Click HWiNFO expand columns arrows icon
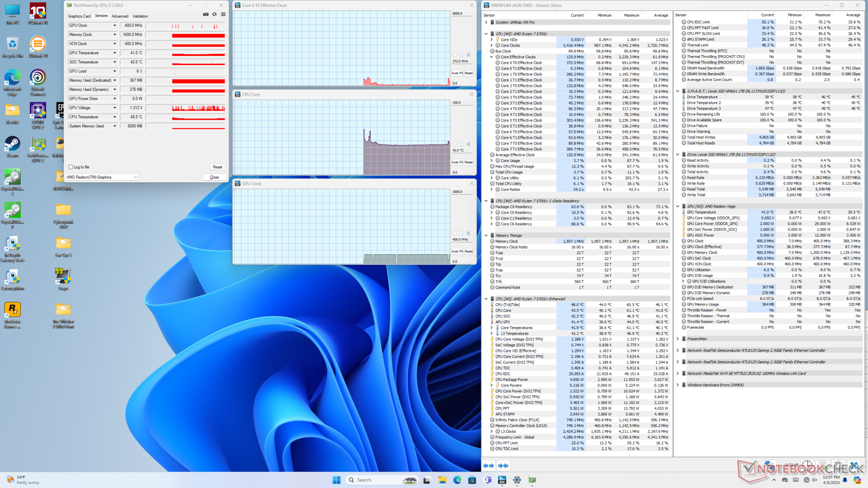The image size is (868, 488). pyautogui.click(x=488, y=465)
